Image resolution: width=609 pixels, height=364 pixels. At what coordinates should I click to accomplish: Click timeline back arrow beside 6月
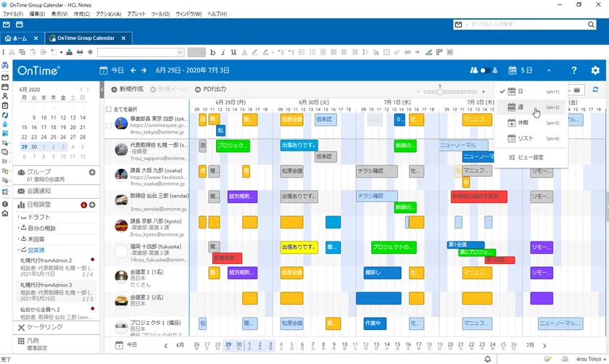[x=166, y=345]
